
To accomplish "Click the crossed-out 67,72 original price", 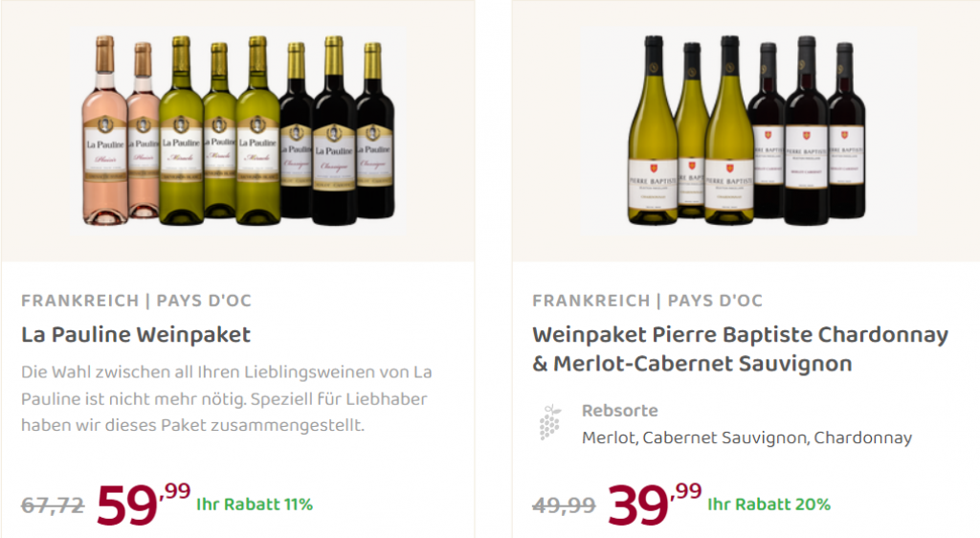I will 53,504.
